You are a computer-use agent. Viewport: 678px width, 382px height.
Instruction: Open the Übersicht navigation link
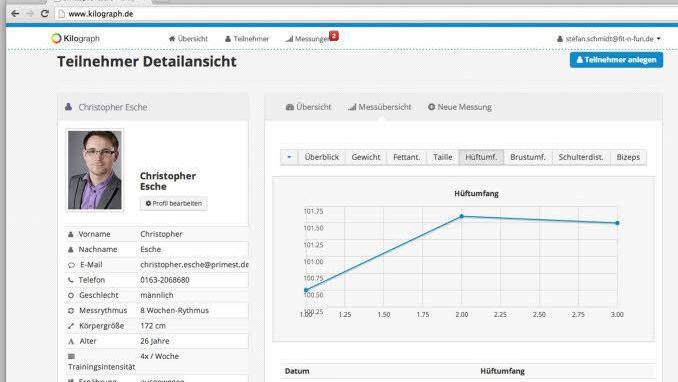(x=188, y=39)
